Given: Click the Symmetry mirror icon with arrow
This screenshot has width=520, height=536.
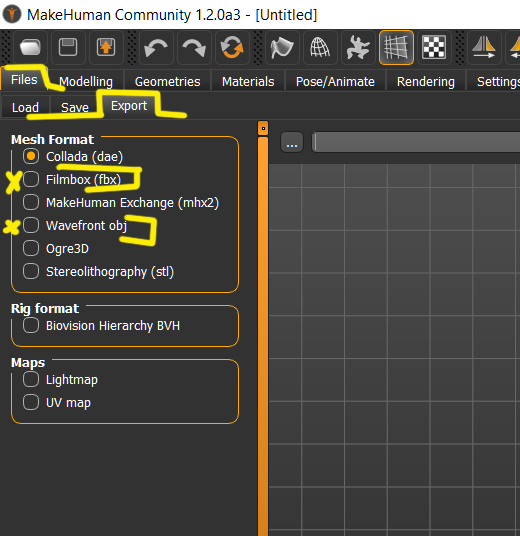Looking at the screenshot, I should (484, 47).
